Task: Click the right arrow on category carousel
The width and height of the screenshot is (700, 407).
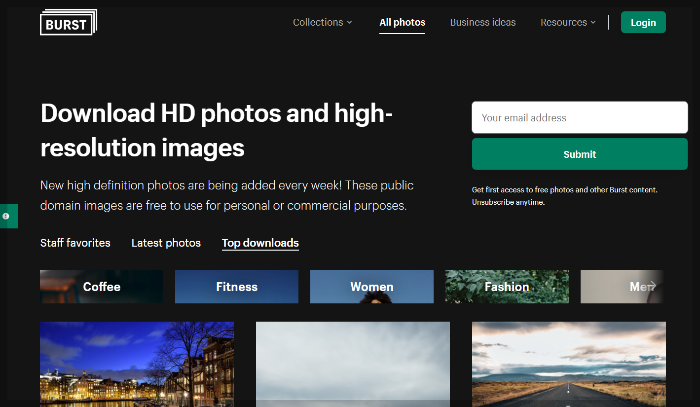Action: coord(652,286)
